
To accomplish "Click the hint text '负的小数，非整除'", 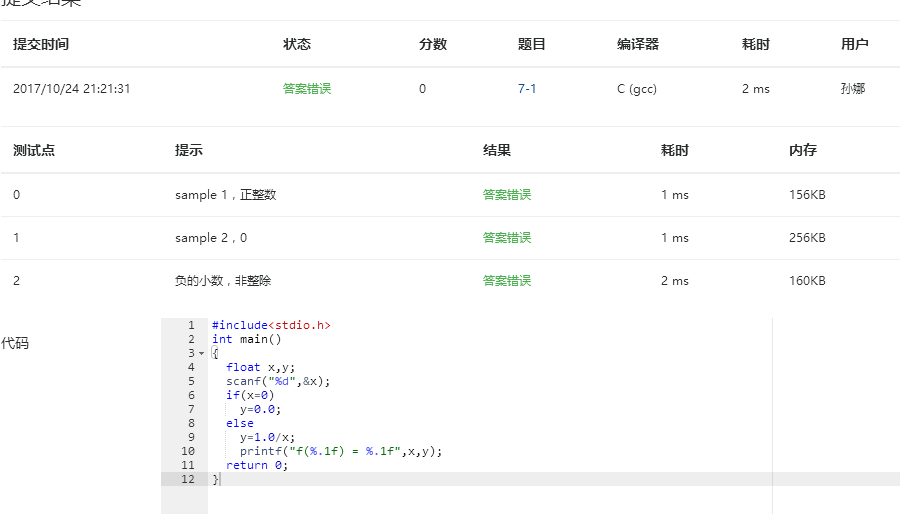I will (x=223, y=281).
